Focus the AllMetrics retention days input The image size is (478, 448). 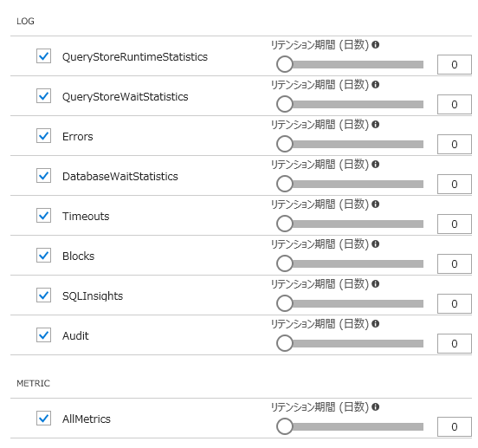point(455,427)
